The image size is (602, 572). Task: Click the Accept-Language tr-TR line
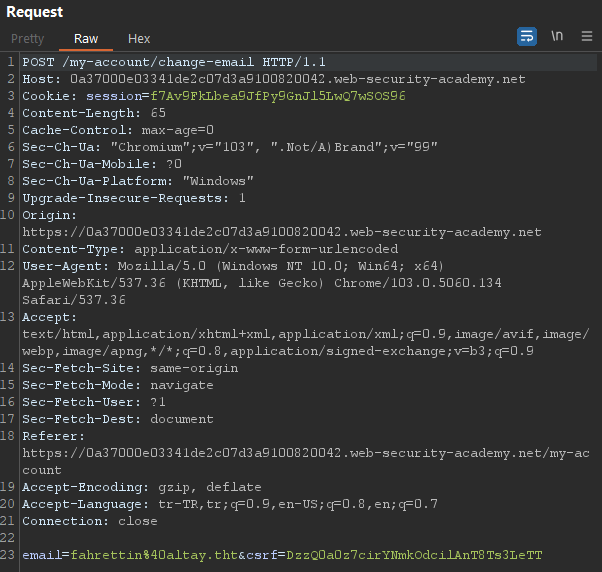(x=230, y=504)
